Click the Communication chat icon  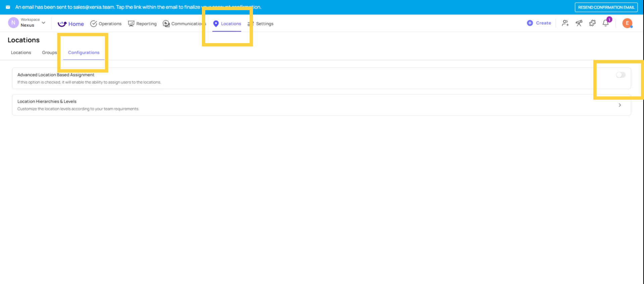pos(166,24)
